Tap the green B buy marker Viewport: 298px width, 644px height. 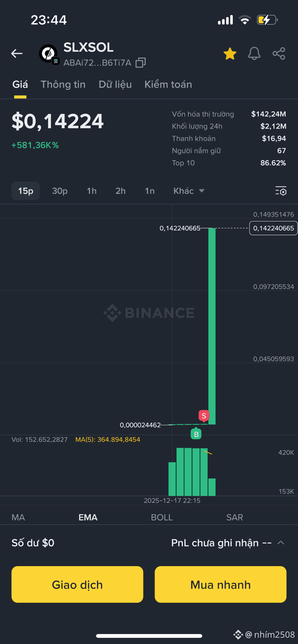(x=196, y=434)
